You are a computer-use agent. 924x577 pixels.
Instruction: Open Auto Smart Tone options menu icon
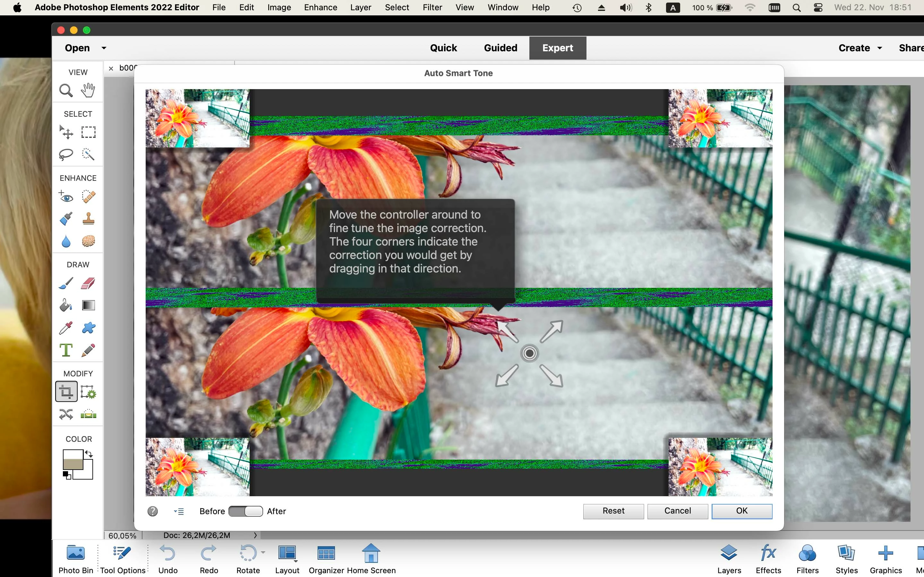click(x=179, y=511)
